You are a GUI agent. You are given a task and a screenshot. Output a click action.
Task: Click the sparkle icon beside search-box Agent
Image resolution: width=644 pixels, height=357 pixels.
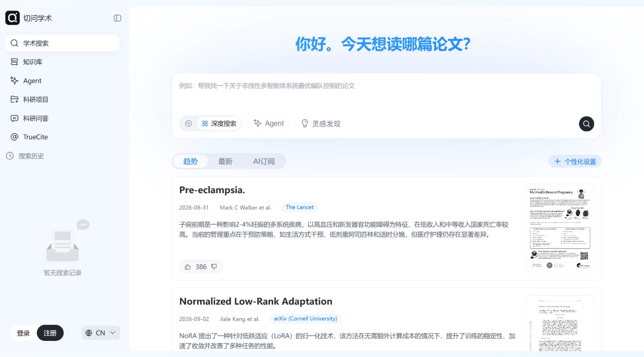click(x=258, y=123)
